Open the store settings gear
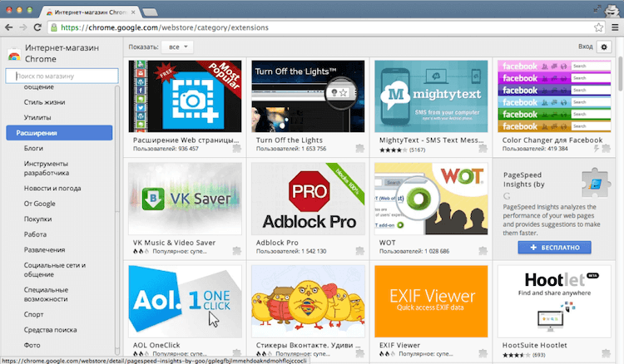Image resolution: width=624 pixels, height=364 pixels. [x=604, y=47]
